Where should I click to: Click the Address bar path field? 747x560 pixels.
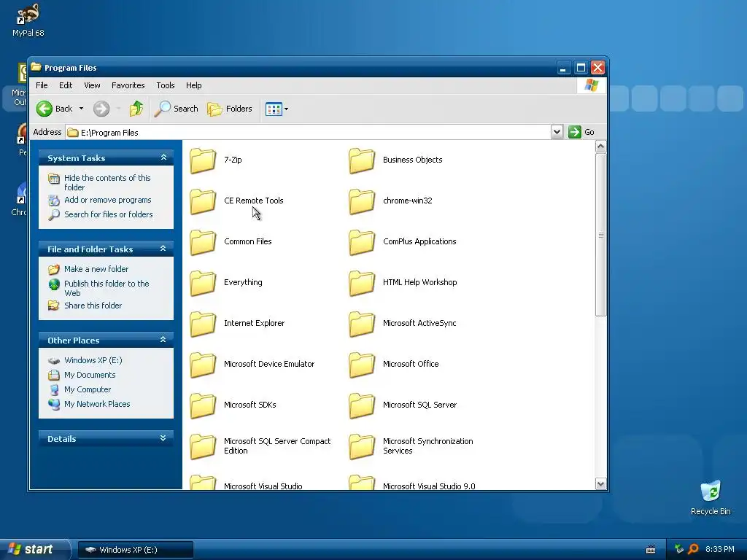point(309,133)
